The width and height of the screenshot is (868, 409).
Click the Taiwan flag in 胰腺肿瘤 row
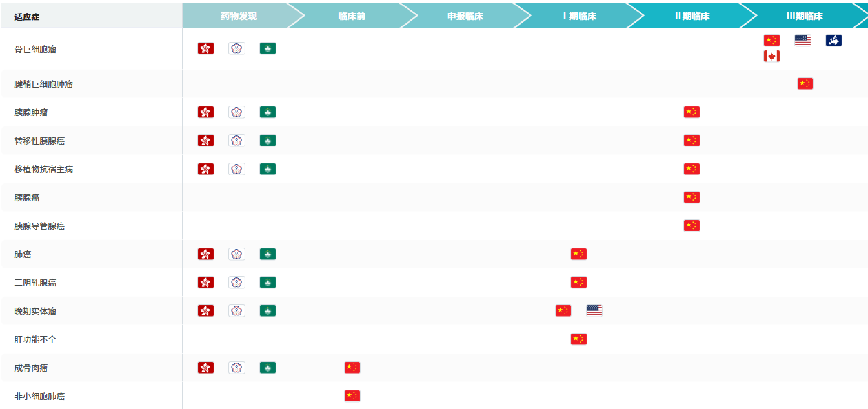(x=237, y=112)
